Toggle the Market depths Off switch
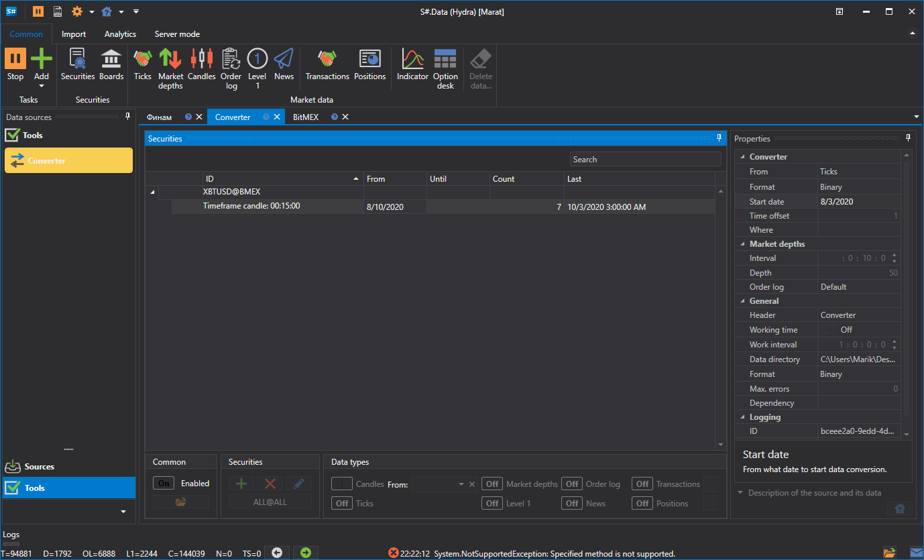 (x=492, y=484)
